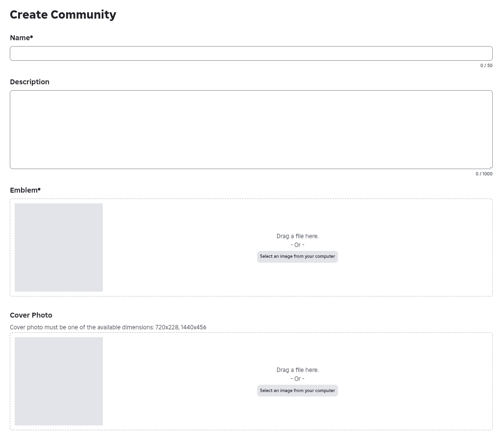This screenshot has height=446, width=504.
Task: Click "Drag a file here." in Cover Photo
Action: tap(297, 370)
